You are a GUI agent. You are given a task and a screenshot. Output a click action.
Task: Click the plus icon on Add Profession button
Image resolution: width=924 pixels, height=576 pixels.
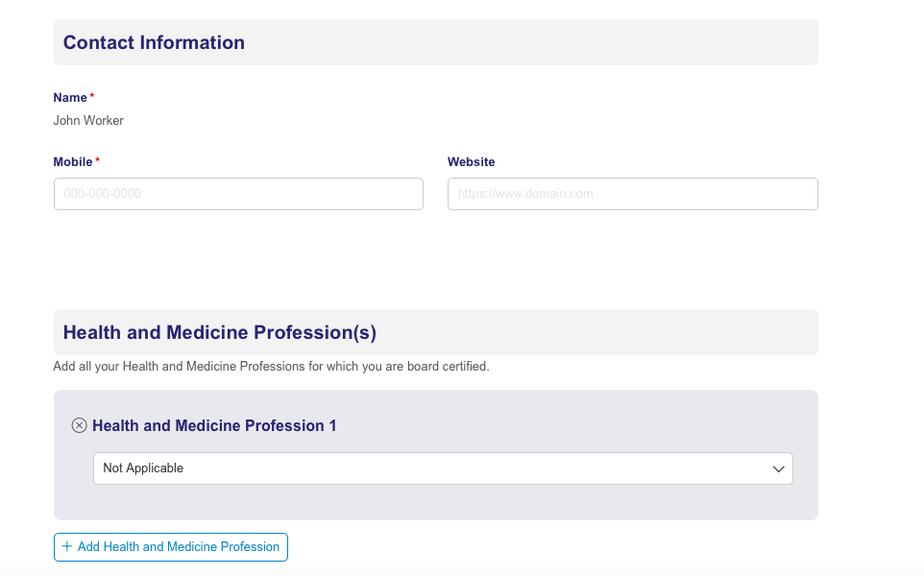(x=67, y=546)
